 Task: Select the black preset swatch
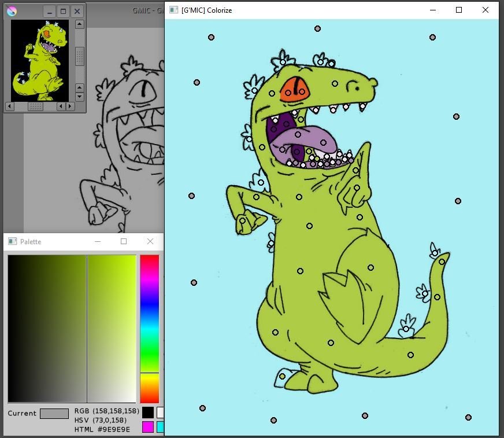148,413
